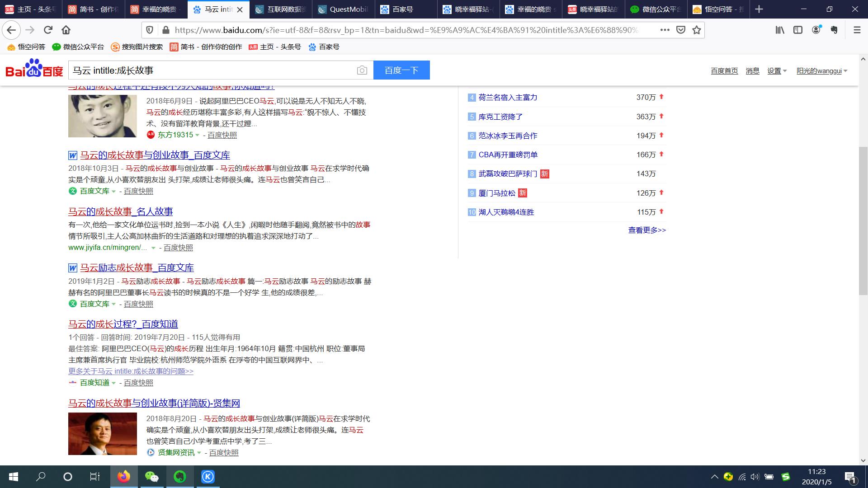Open 马云的成长过程?_百度知道 result

(123, 324)
